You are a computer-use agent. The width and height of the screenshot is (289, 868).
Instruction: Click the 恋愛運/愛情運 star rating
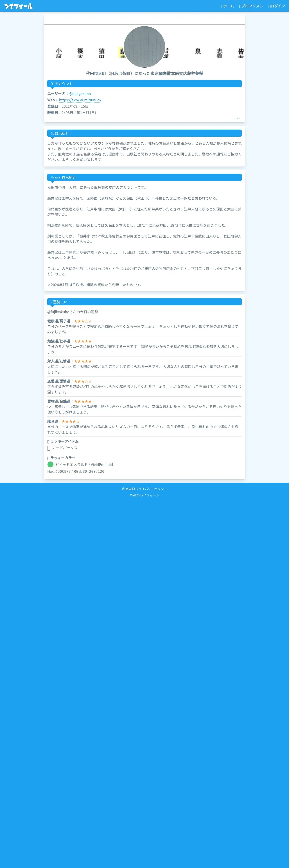point(83,381)
